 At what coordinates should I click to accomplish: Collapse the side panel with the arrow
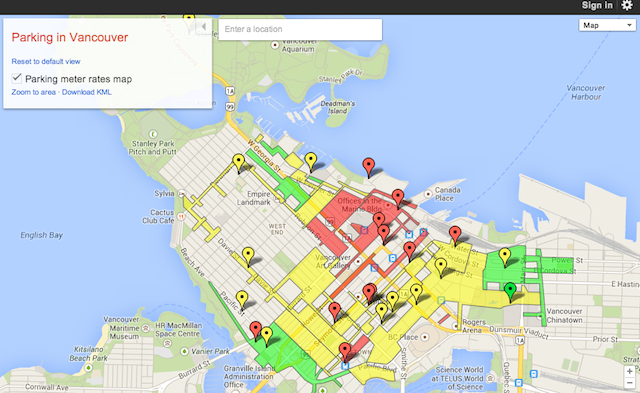[x=203, y=27]
